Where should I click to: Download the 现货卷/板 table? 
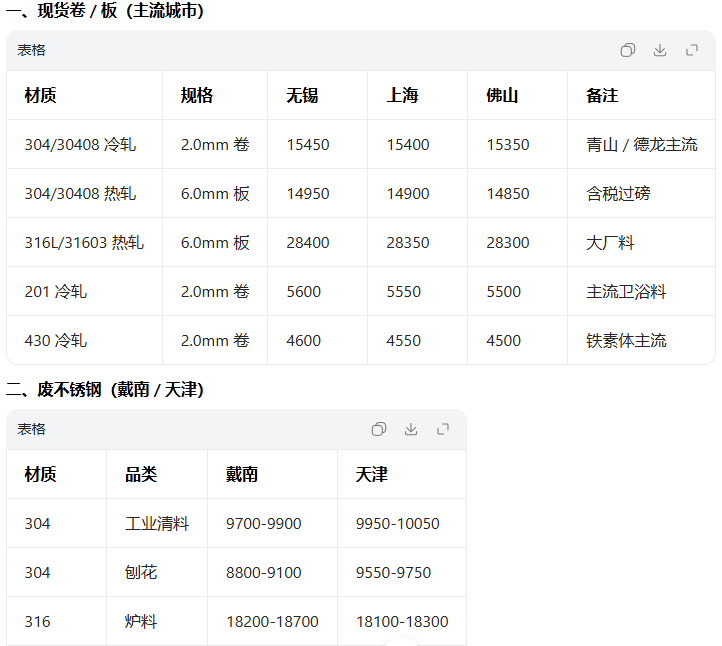[660, 50]
